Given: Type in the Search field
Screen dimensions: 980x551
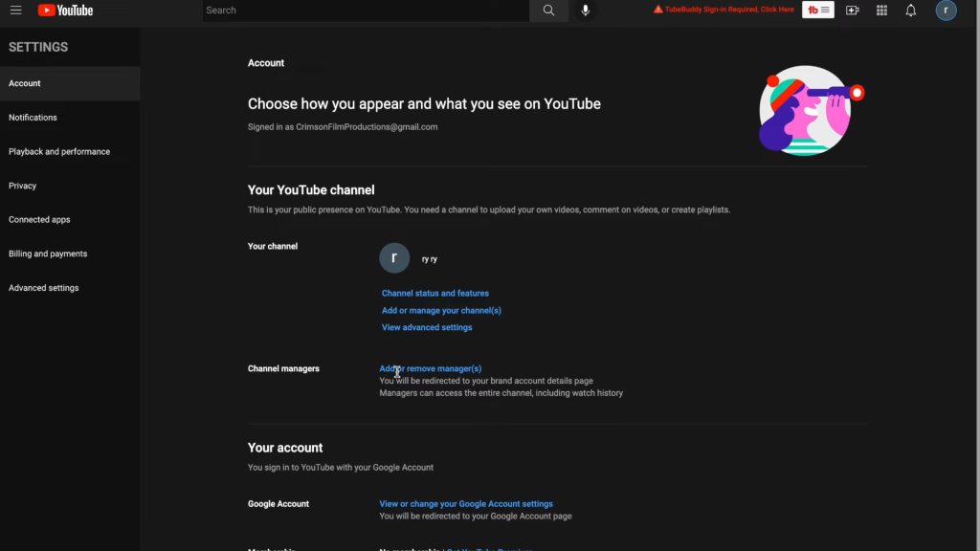Looking at the screenshot, I should pyautogui.click(x=366, y=11).
